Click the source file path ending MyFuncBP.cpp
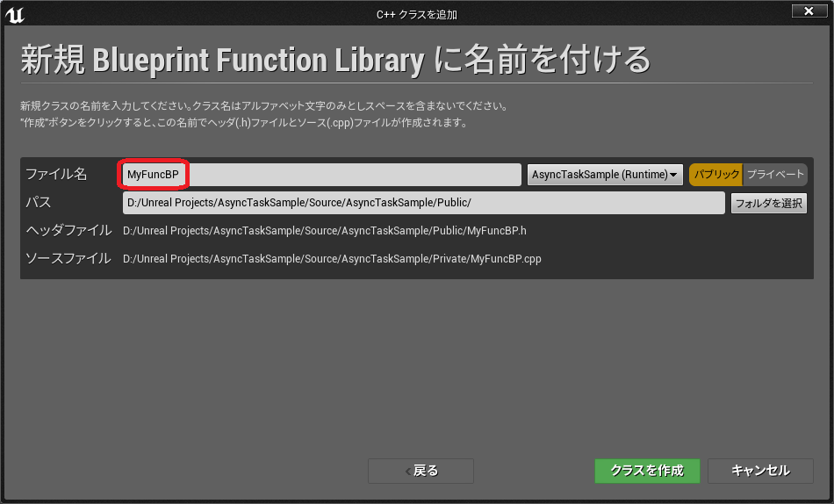Image resolution: width=834 pixels, height=504 pixels. pos(332,259)
